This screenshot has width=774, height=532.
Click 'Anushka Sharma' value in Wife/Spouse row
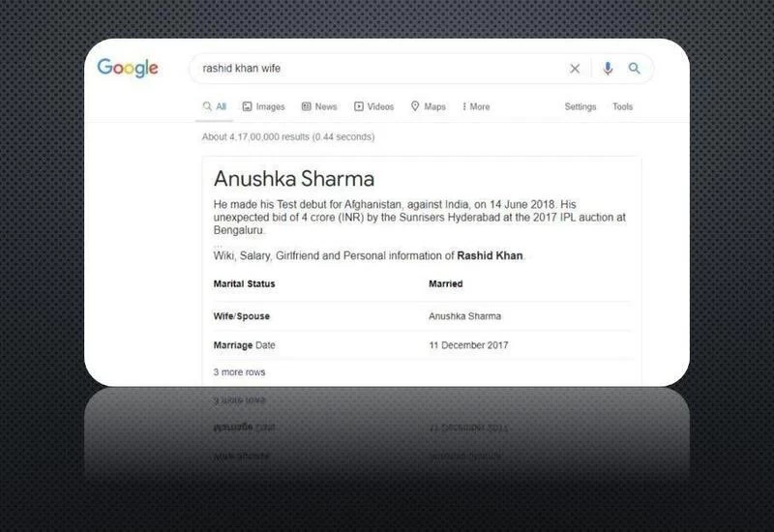(x=465, y=316)
